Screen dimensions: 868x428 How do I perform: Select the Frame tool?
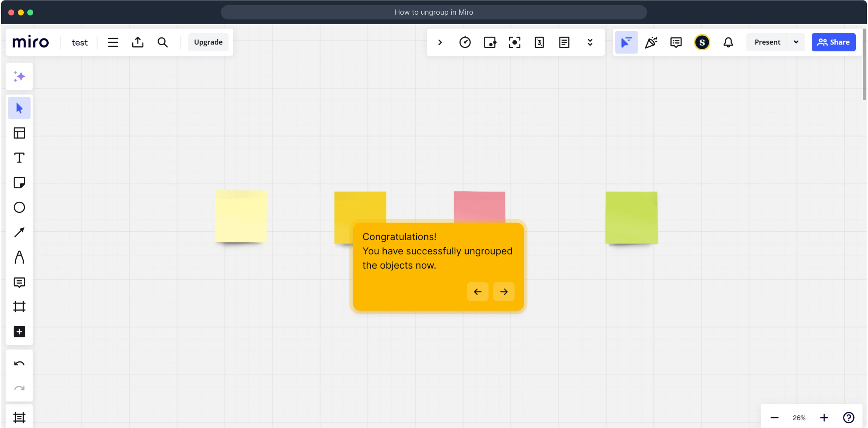coord(19,307)
